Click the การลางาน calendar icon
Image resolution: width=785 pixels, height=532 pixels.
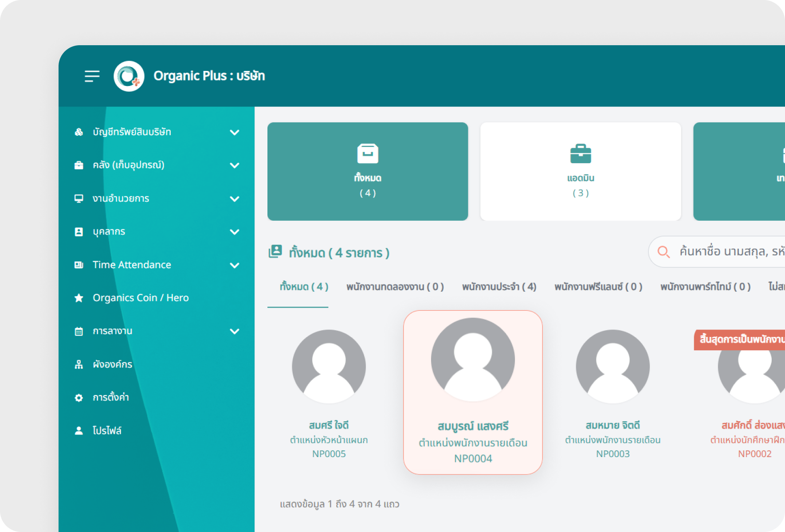click(78, 331)
